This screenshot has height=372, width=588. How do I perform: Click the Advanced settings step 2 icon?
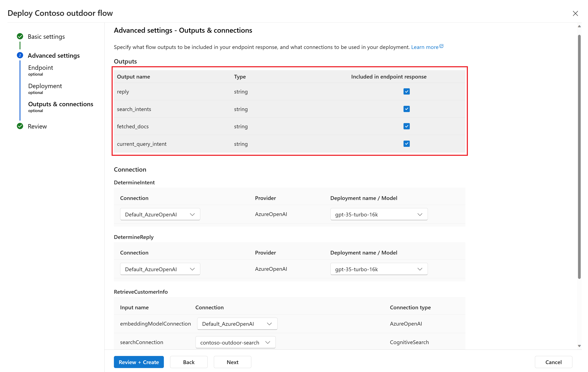point(20,55)
